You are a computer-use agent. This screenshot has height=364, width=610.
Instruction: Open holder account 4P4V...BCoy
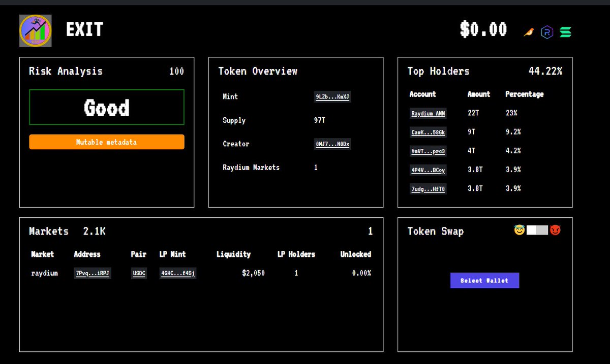tap(428, 170)
